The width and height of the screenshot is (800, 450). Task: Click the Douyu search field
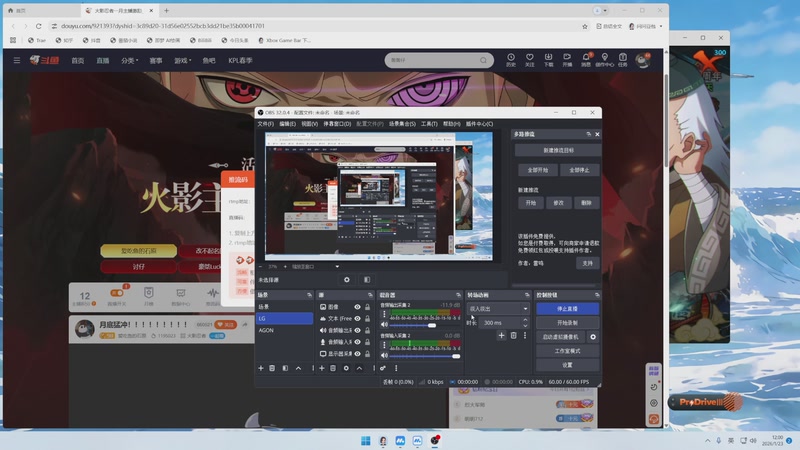[x=439, y=60]
